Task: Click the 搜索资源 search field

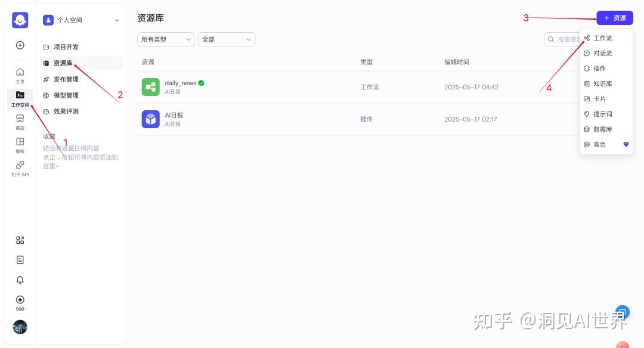Action: [563, 39]
